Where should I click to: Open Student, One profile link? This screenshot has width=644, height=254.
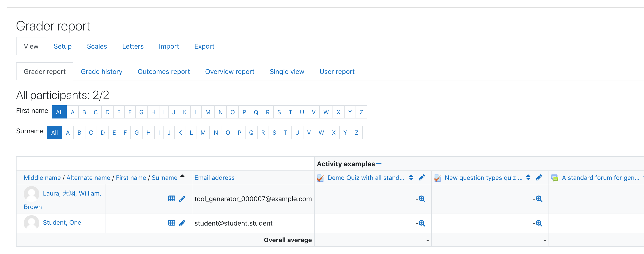click(62, 222)
